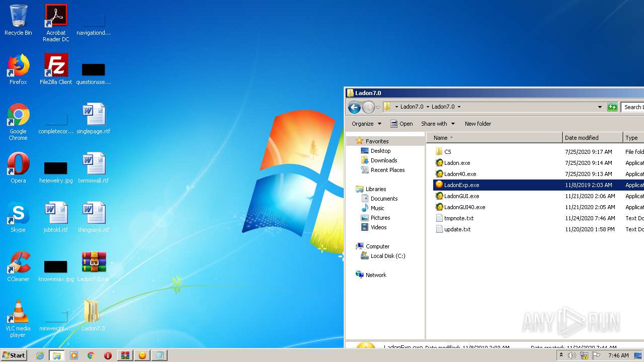Click Chrome icon in taskbar
The height and width of the screenshot is (362, 644).
pos(91,355)
